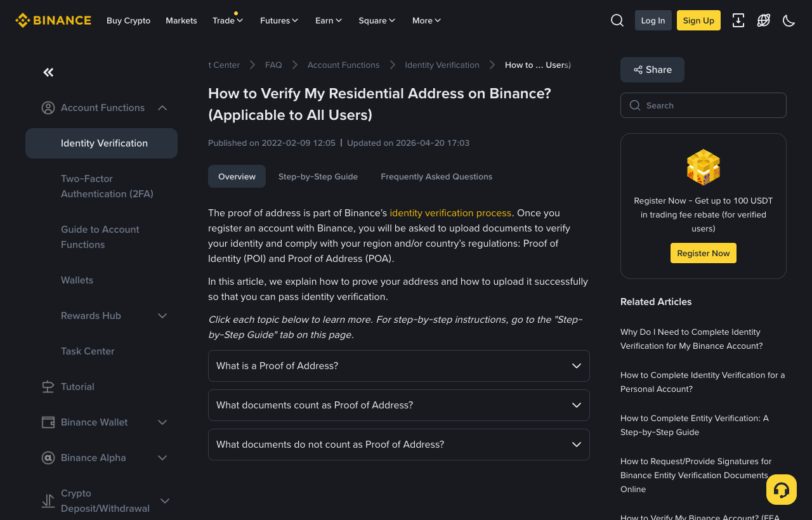812x520 pixels.
Task: Switch to the Step-by-Step Guide tab
Action: [318, 176]
